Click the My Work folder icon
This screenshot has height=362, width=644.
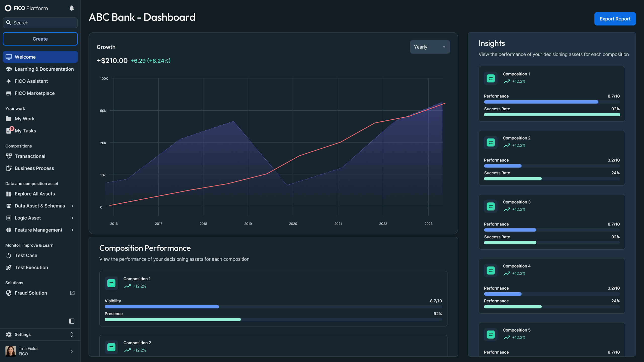pos(9,119)
